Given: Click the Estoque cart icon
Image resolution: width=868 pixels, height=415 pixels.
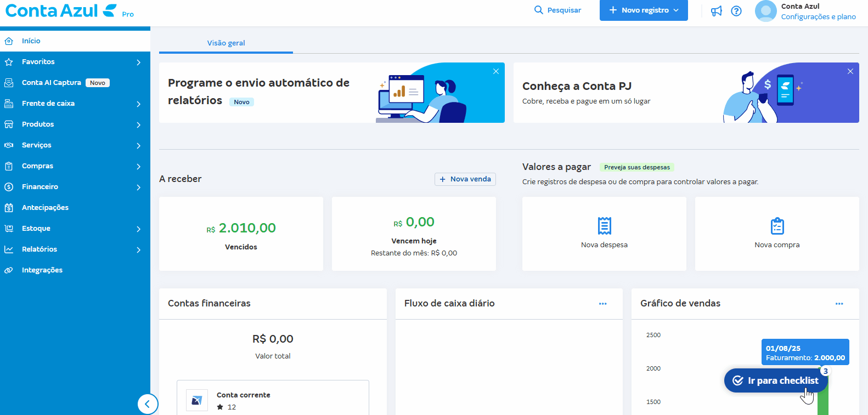Looking at the screenshot, I should [9, 229].
